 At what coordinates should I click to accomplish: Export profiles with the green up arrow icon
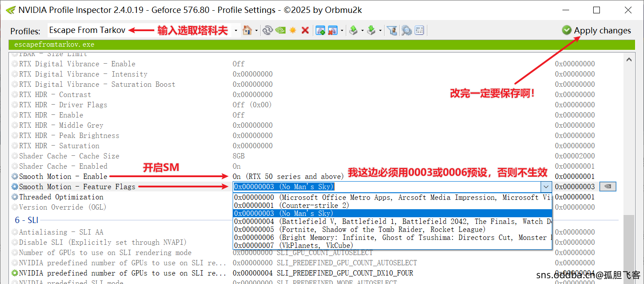pyautogui.click(x=353, y=30)
